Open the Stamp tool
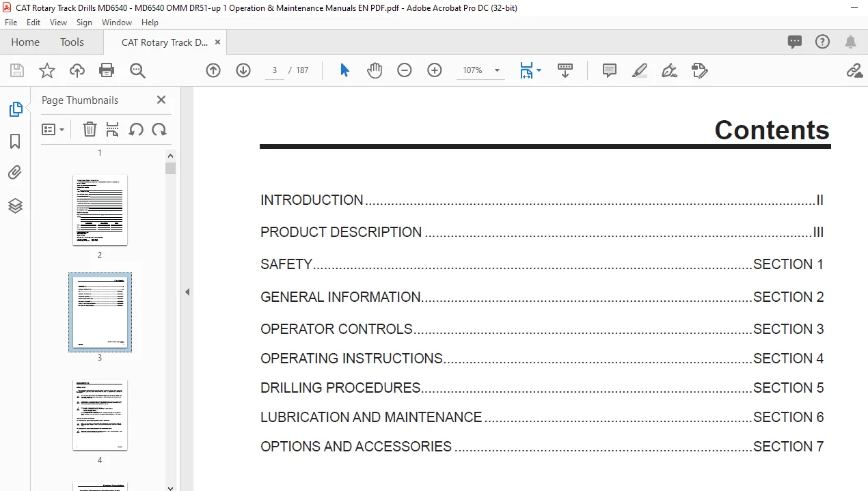This screenshot has height=491, width=868. (x=699, y=70)
